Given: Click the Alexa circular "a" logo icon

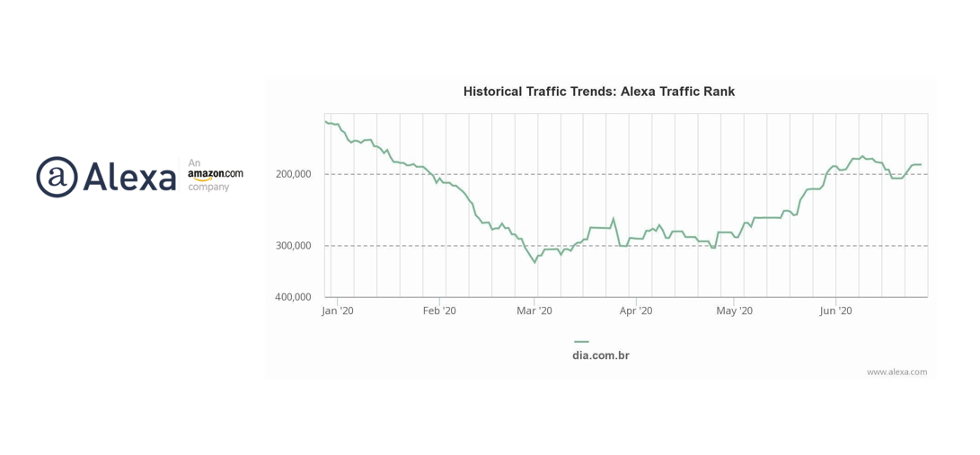Looking at the screenshot, I should [57, 177].
